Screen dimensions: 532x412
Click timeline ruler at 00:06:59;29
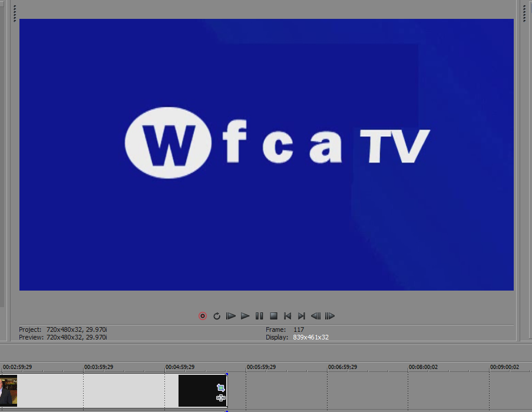click(343, 367)
